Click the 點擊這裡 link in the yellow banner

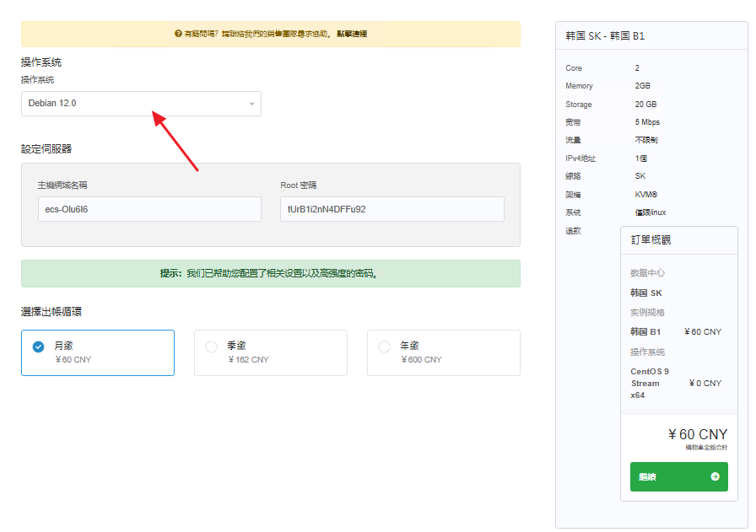[352, 34]
